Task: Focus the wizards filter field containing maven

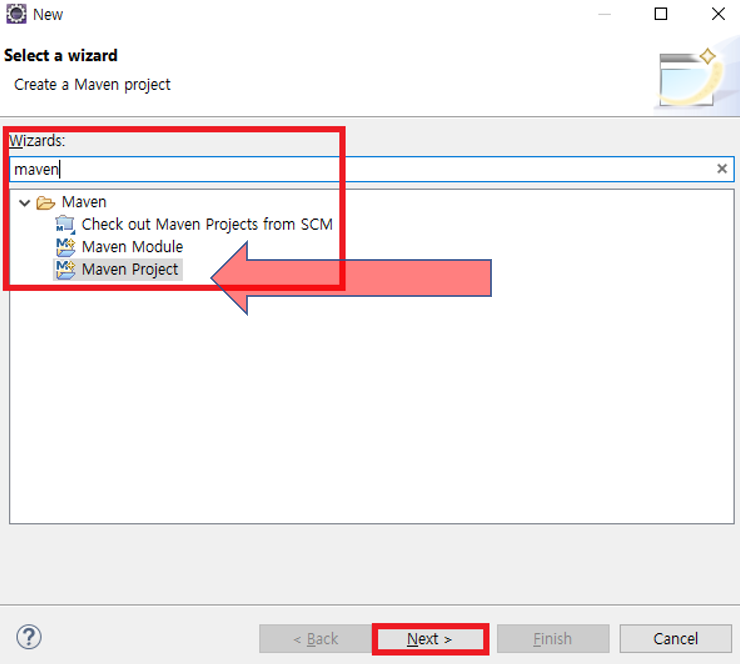Action: click(371, 169)
